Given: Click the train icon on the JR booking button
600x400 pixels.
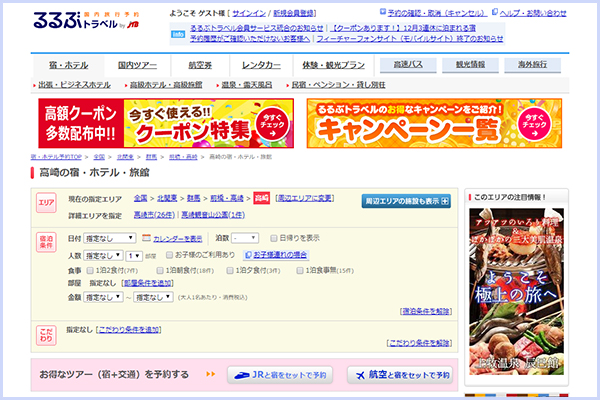Looking at the screenshot, I should (244, 375).
